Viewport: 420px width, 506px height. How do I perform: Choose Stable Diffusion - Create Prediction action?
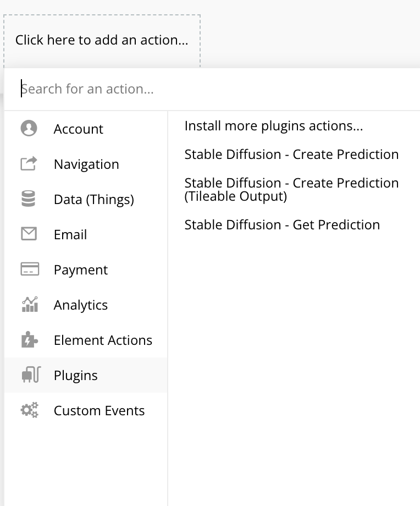point(291,155)
